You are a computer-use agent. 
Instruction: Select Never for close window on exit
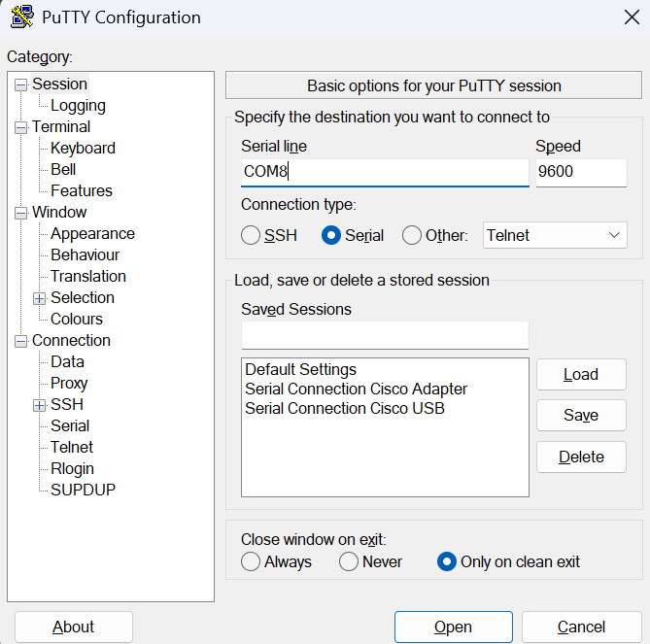pyautogui.click(x=349, y=562)
